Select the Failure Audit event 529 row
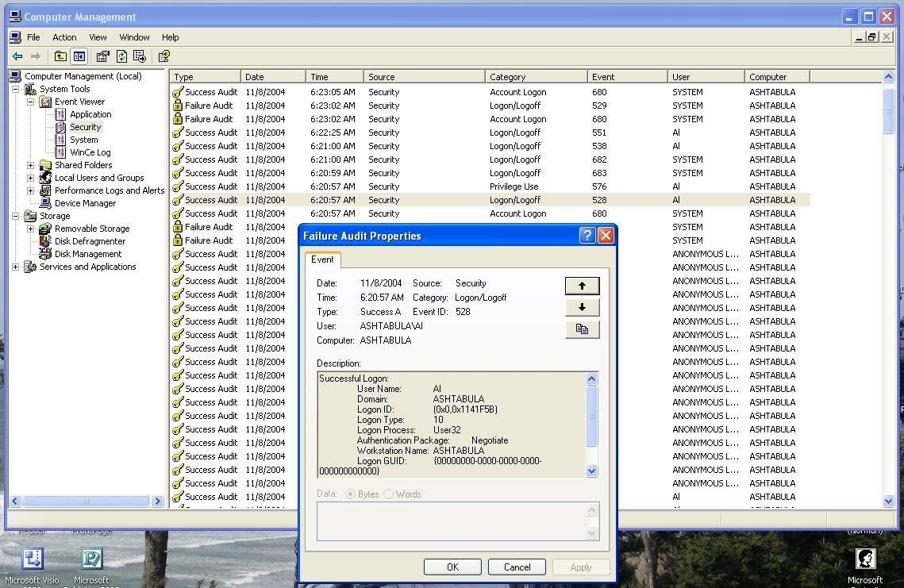The height and width of the screenshot is (588, 904). point(490,106)
